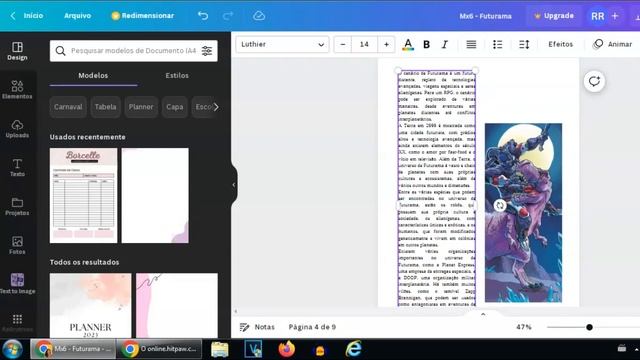This screenshot has height=360, width=640.
Task: Increase font size with plus
Action: [x=386, y=44]
